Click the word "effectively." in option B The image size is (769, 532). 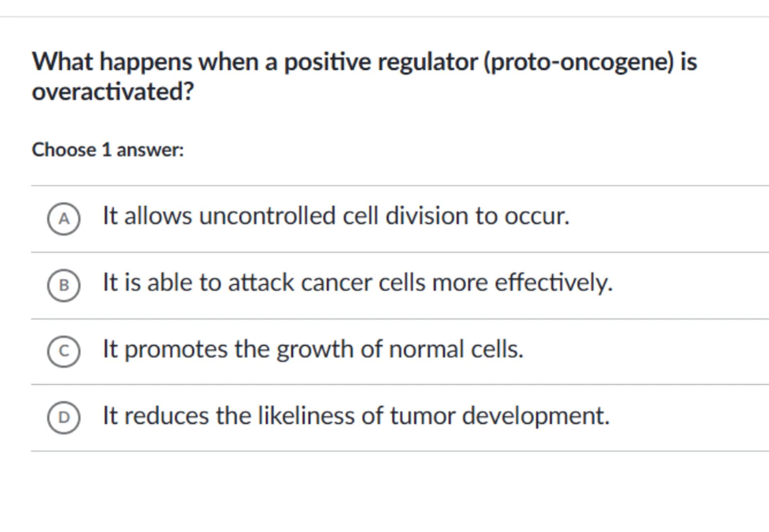pyautogui.click(x=553, y=282)
